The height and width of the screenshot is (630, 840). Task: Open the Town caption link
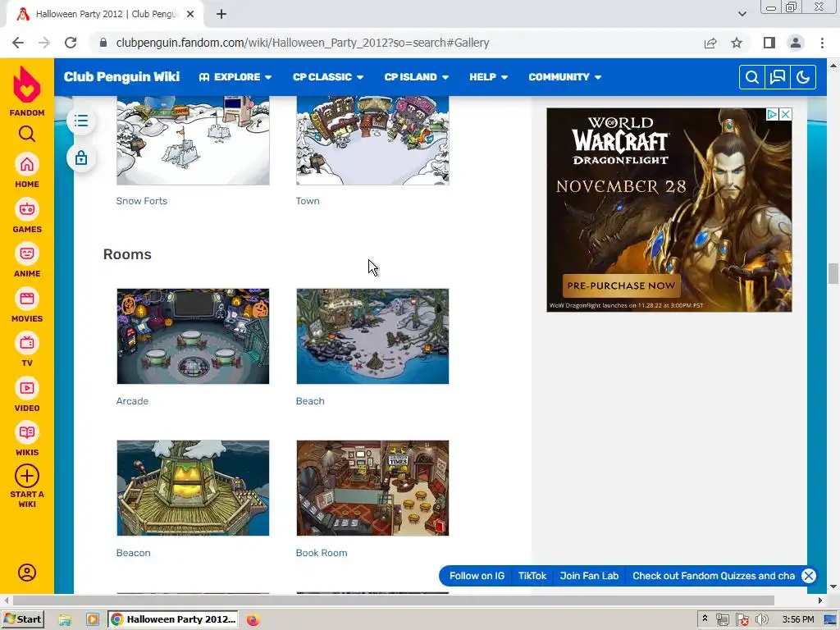(x=308, y=201)
